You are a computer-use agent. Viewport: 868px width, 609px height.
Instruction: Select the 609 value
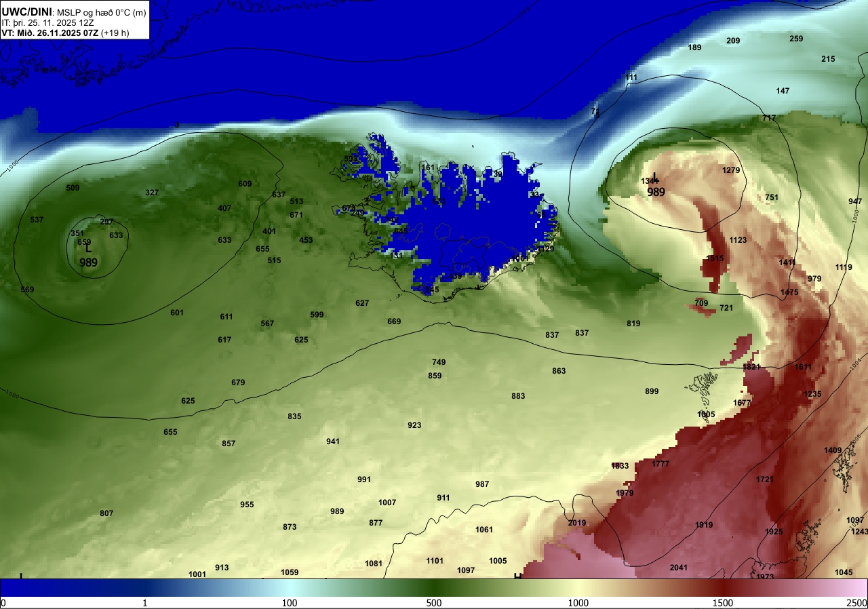245,184
